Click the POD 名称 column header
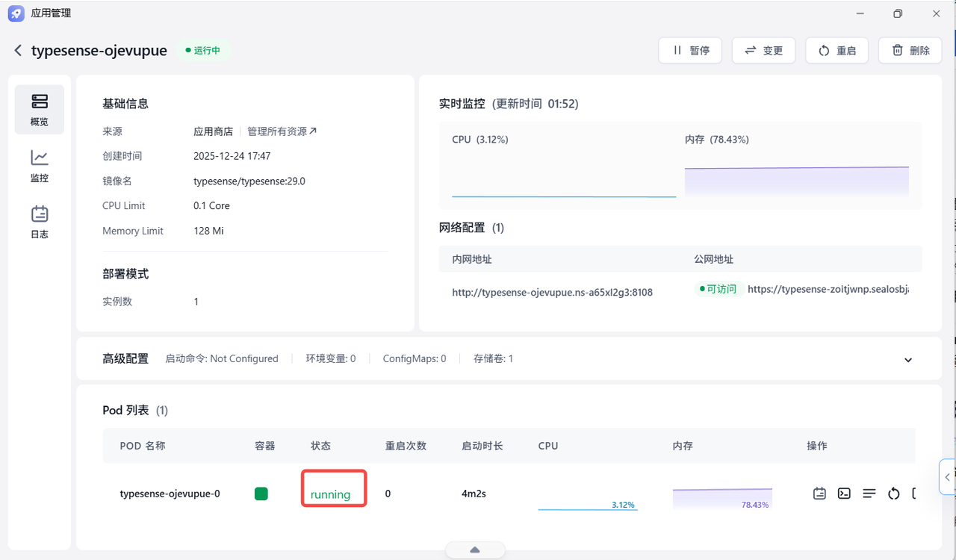 coord(143,446)
